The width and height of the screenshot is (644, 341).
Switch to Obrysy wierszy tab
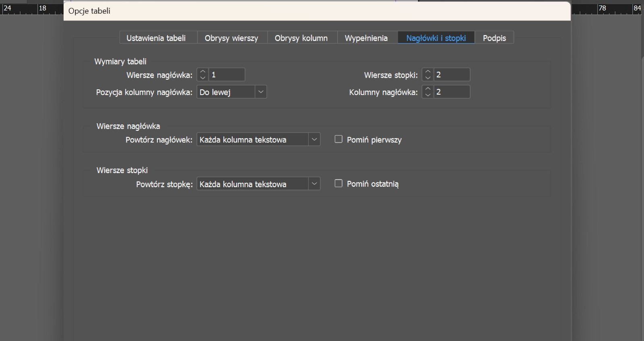(231, 38)
